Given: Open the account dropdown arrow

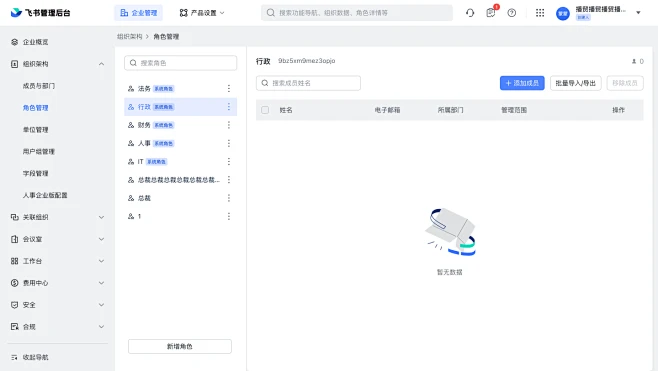Looking at the screenshot, I should [x=638, y=13].
